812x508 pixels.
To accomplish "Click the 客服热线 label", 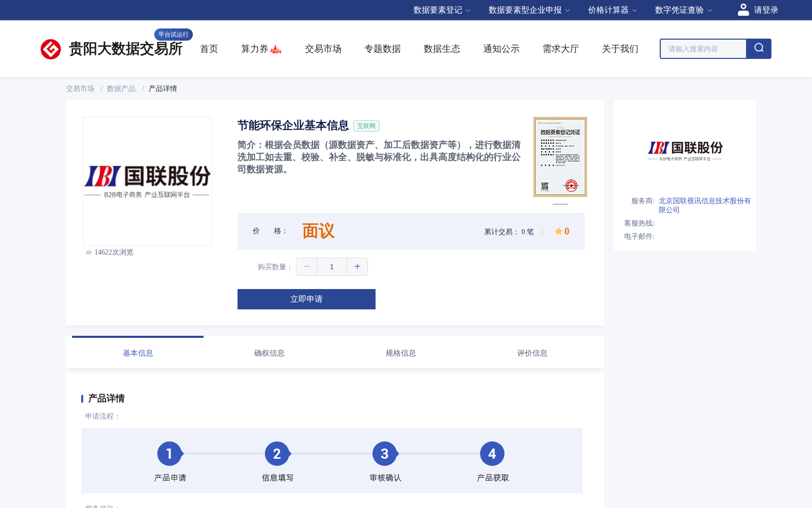I will (639, 224).
